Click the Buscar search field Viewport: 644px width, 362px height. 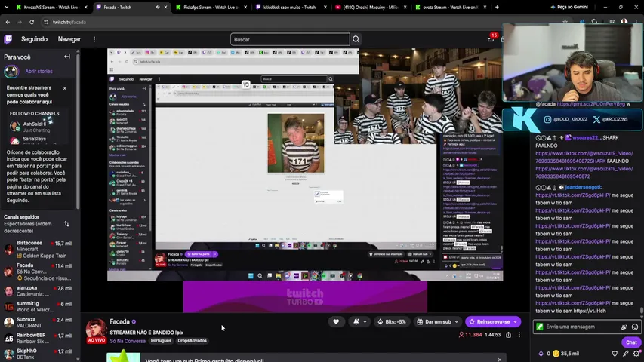pos(290,39)
